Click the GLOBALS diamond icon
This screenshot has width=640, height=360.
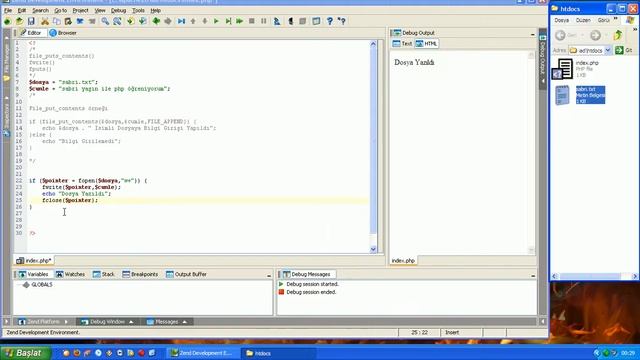(26, 284)
